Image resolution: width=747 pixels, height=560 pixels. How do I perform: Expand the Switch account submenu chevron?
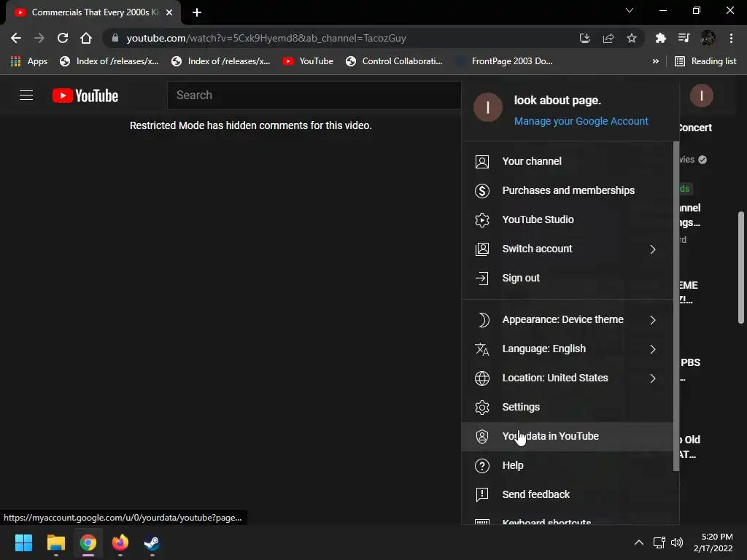[x=653, y=249]
